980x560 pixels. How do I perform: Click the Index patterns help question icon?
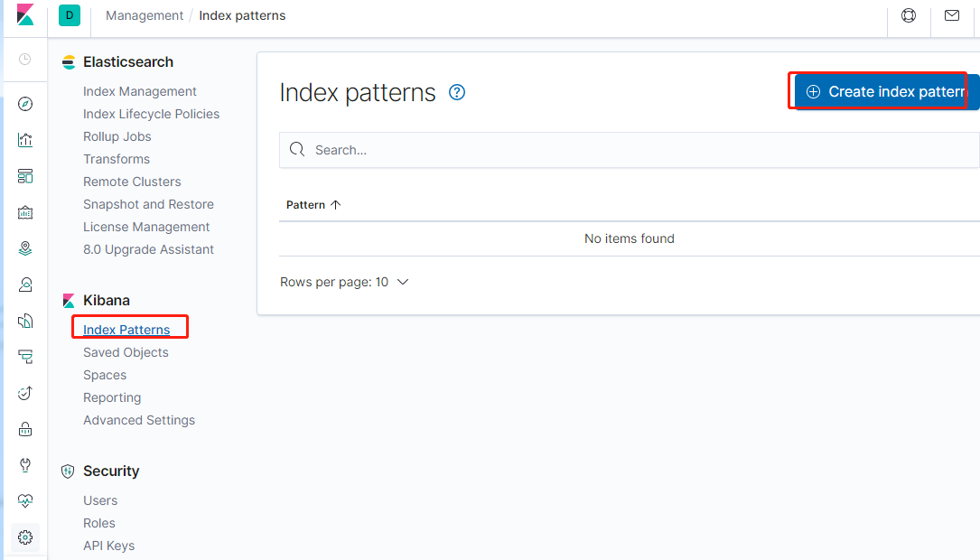tap(457, 92)
